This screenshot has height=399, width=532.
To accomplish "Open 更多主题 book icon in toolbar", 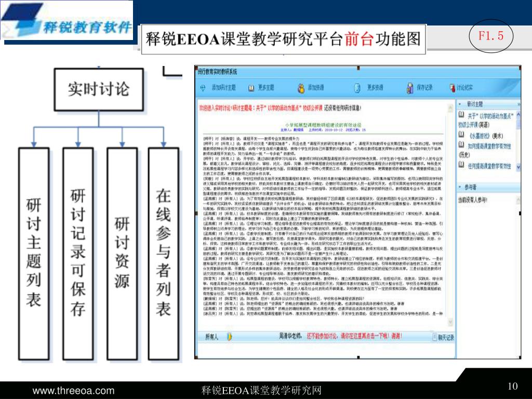I will point(251,88).
